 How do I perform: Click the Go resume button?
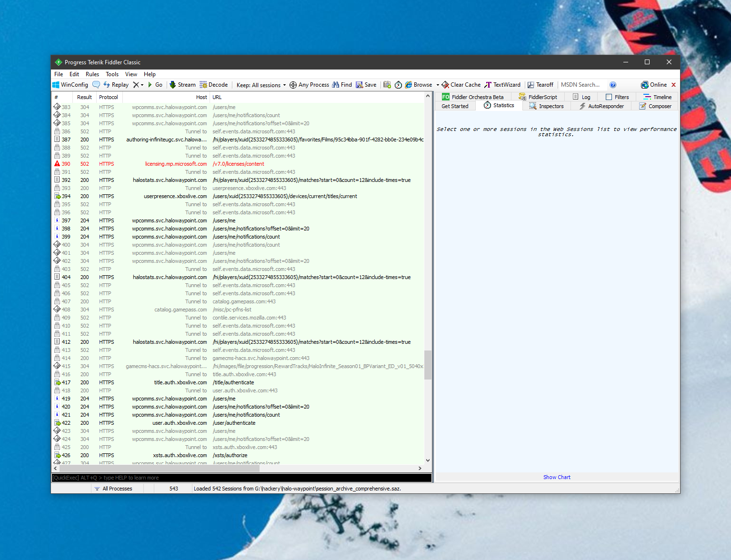(x=155, y=85)
